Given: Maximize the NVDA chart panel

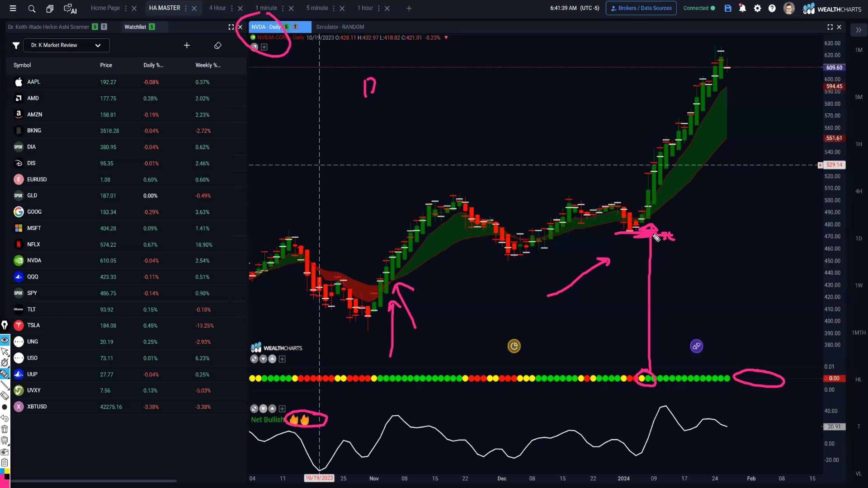Looking at the screenshot, I should 830,27.
